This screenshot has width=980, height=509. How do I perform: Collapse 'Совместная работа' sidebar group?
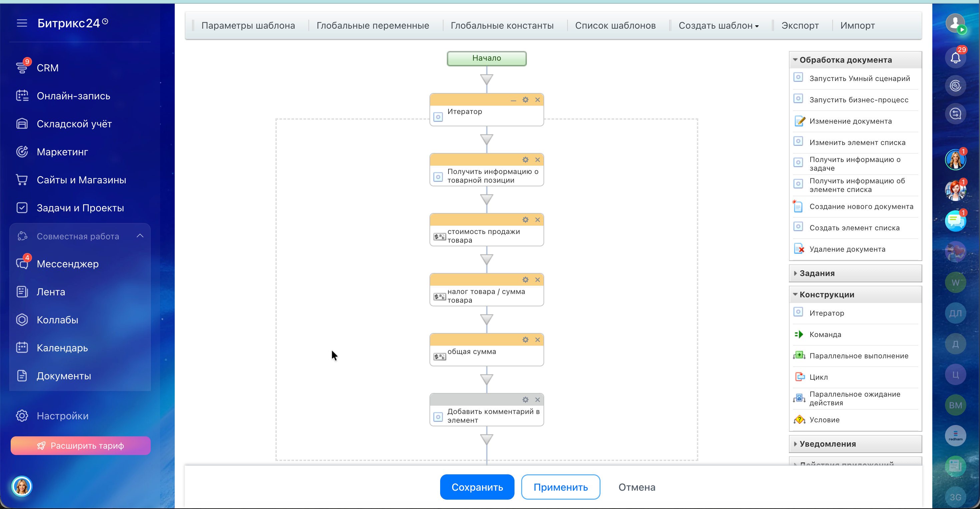click(140, 236)
